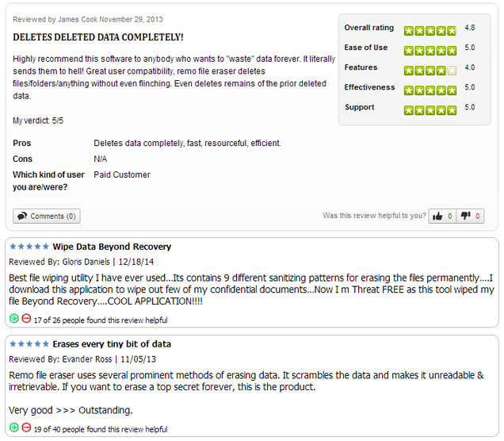
Task: Click reviewer name Gloris Daniels
Action: tap(86, 262)
